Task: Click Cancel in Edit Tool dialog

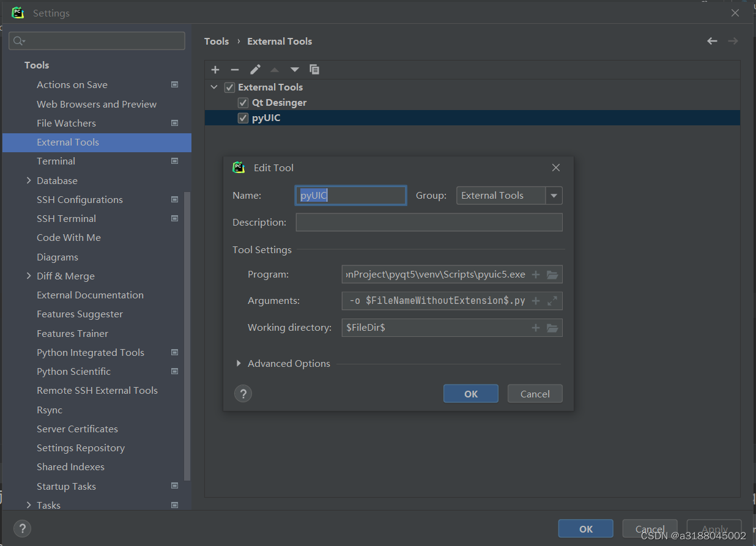Action: (535, 394)
